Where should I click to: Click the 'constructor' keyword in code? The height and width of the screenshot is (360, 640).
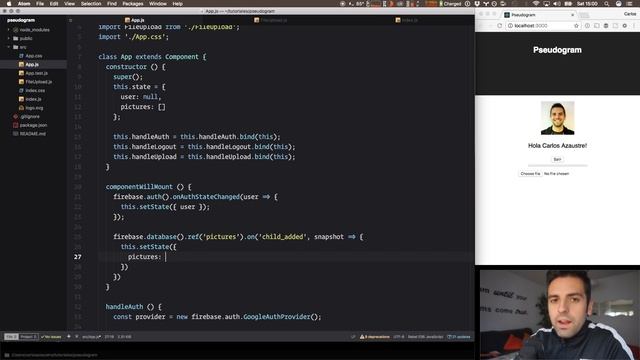[126, 67]
